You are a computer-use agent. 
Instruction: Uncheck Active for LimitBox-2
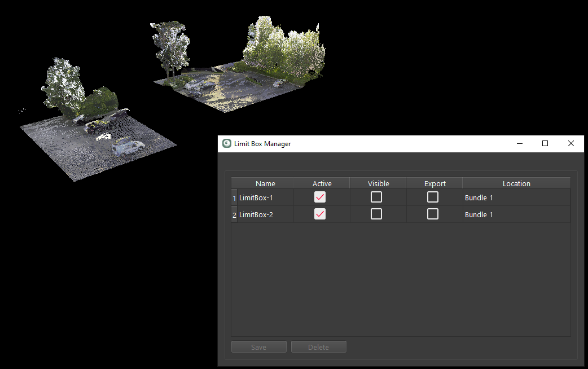click(320, 214)
